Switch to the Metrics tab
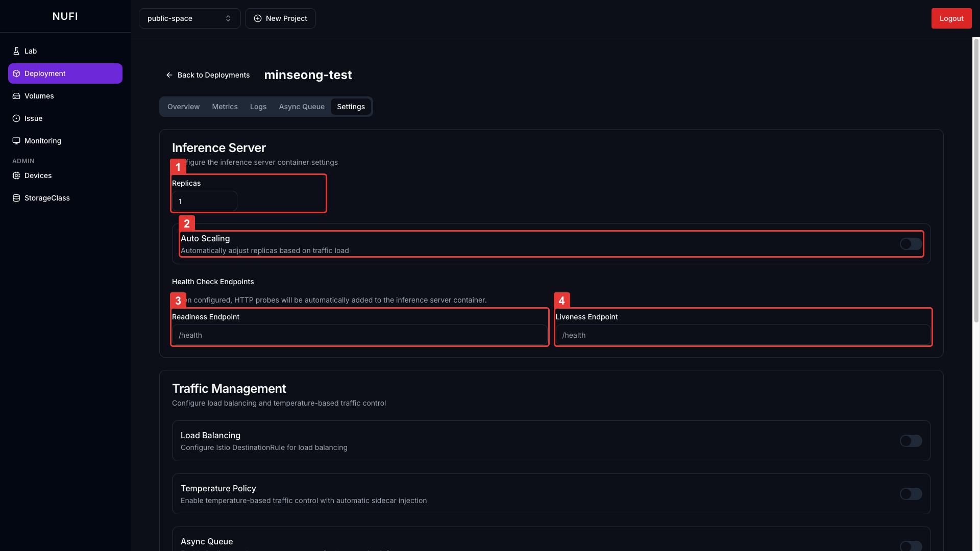 (225, 107)
